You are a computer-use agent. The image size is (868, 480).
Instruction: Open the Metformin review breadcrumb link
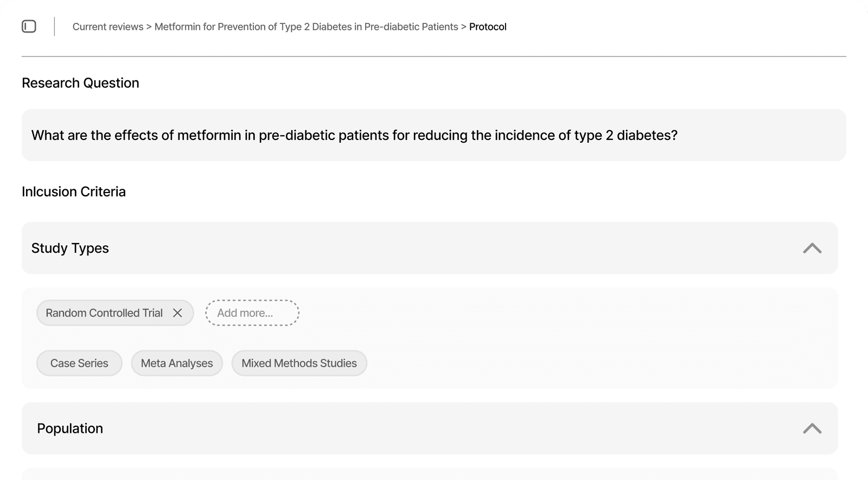[x=306, y=27]
